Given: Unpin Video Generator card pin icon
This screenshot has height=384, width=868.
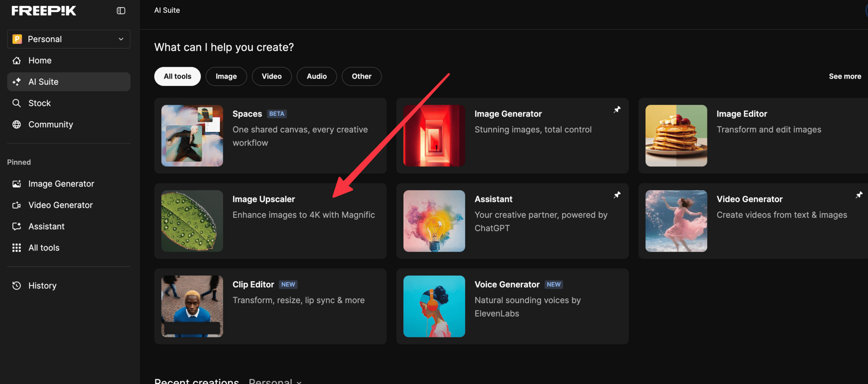Looking at the screenshot, I should pos(859,195).
